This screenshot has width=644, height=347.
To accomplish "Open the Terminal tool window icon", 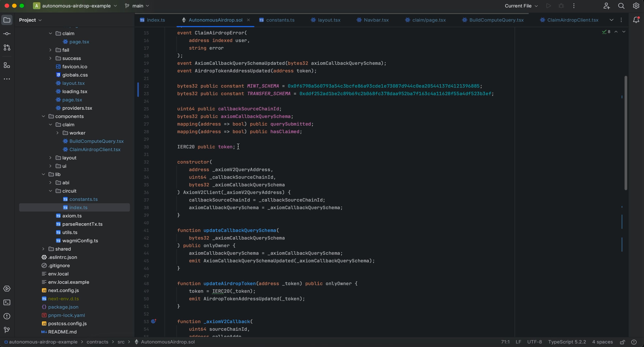I will point(7,302).
